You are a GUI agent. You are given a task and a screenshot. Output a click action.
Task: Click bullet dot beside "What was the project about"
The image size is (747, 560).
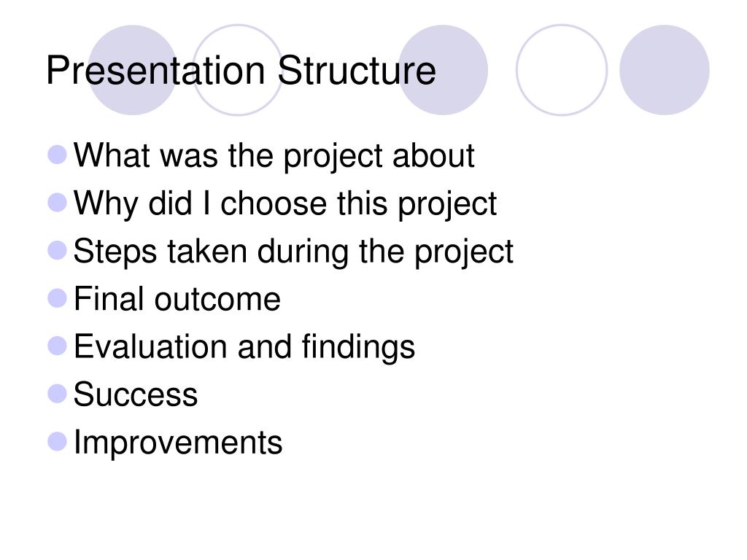(x=57, y=155)
